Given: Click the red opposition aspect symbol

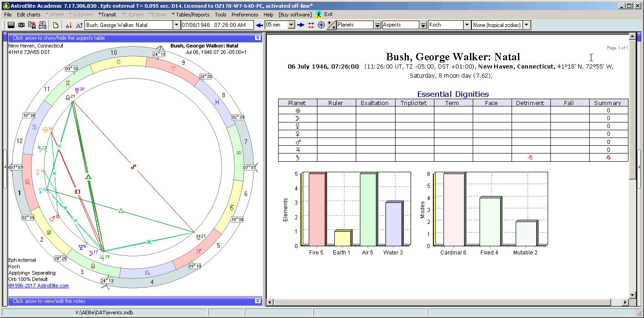Looking at the screenshot, I should [133, 167].
